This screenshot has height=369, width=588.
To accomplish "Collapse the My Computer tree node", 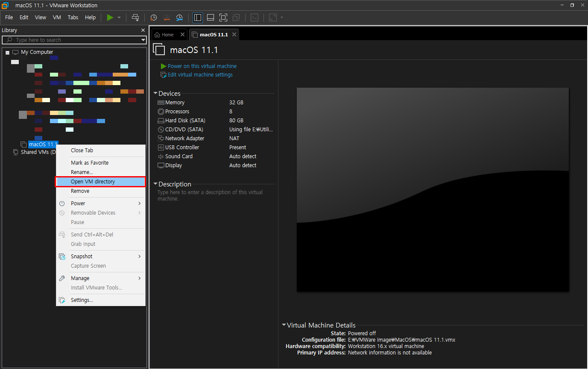I will [x=7, y=52].
